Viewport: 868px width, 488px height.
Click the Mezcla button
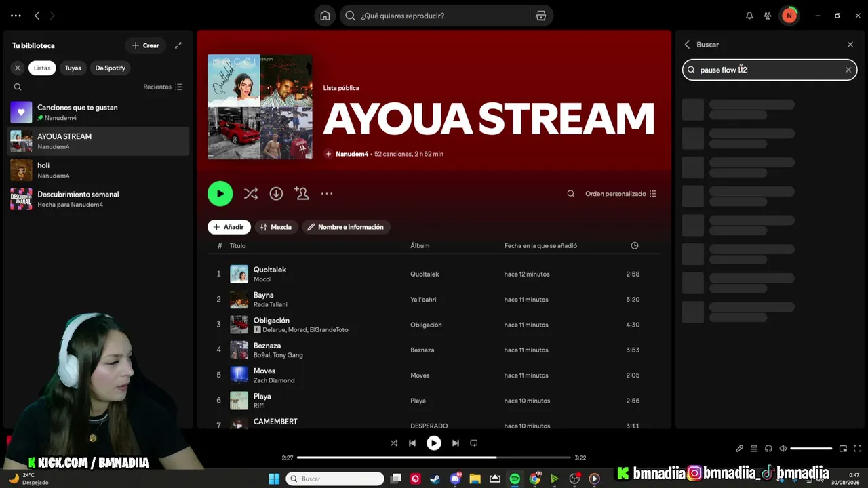click(276, 227)
